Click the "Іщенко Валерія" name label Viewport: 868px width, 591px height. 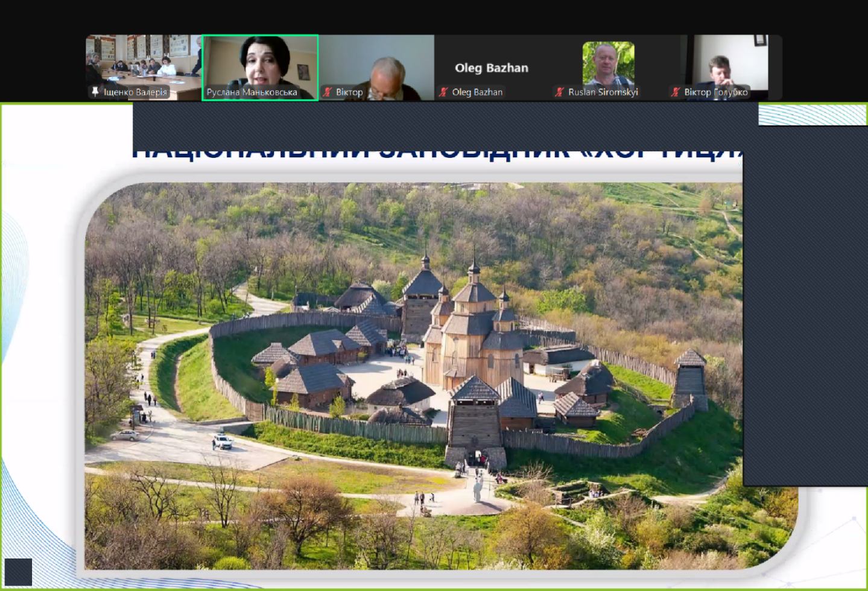(135, 92)
